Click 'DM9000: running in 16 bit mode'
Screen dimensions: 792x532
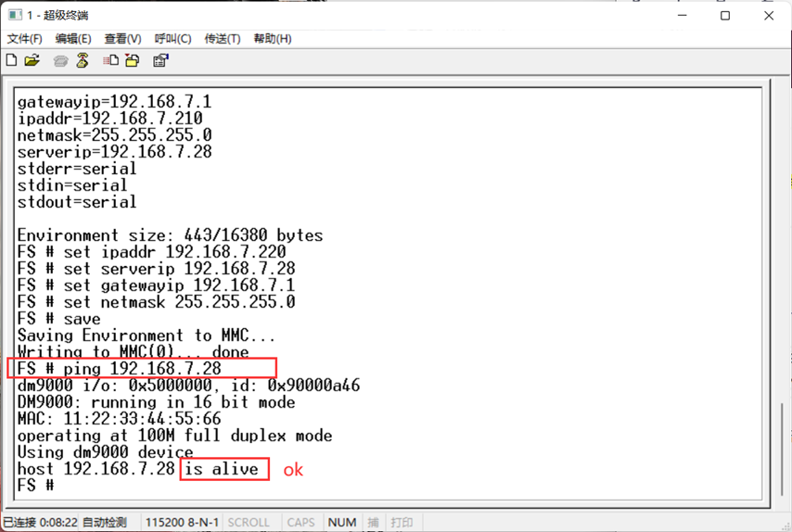click(156, 401)
